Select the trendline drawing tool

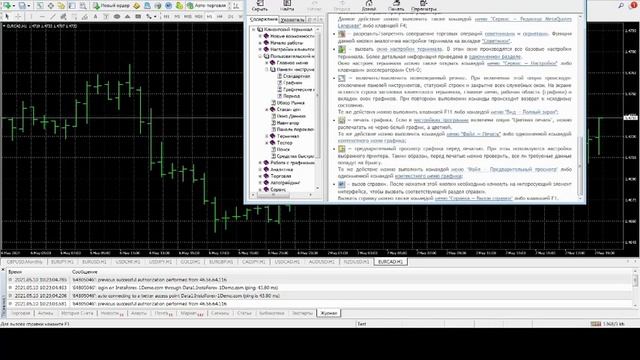(x=53, y=16)
